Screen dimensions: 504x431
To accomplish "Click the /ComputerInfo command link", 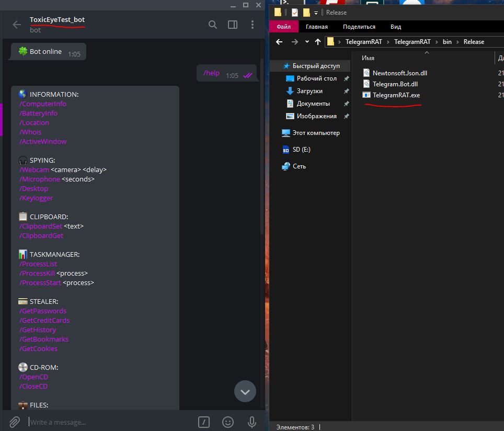I will [x=43, y=104].
